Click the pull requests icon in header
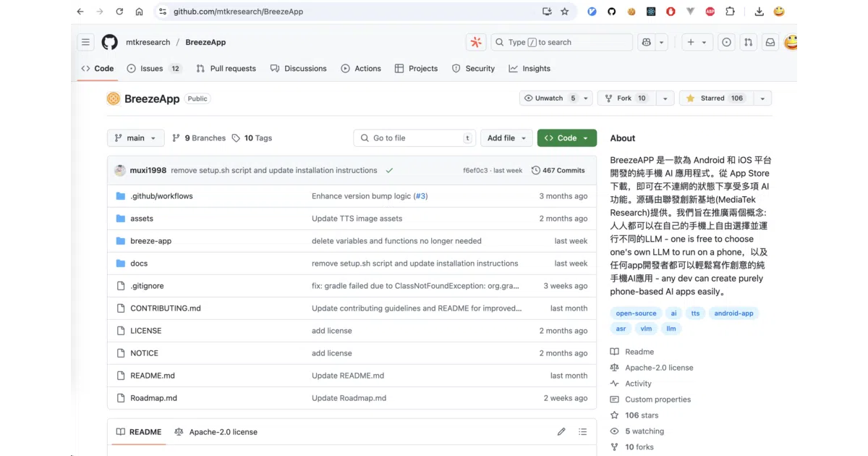 (748, 42)
